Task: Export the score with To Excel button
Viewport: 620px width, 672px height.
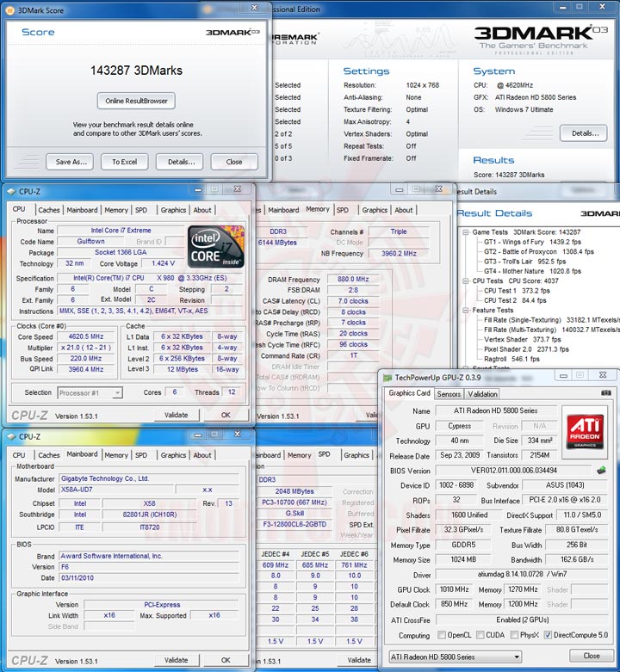Action: (x=124, y=162)
